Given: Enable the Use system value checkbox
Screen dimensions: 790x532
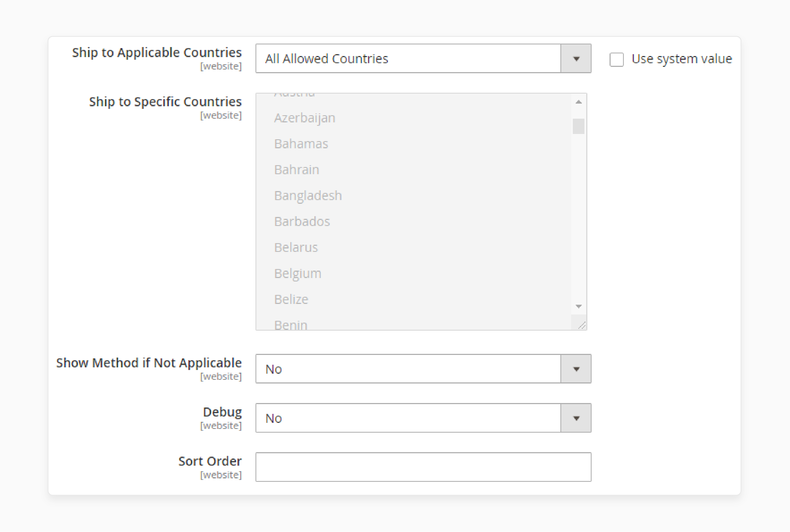Looking at the screenshot, I should coord(616,59).
